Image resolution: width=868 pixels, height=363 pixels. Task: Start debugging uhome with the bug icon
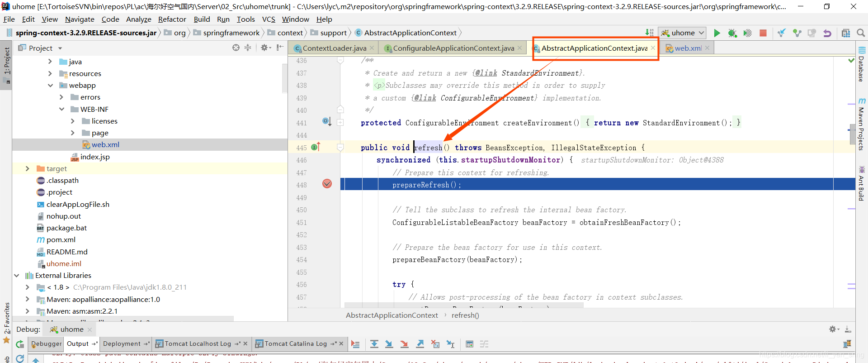[732, 33]
